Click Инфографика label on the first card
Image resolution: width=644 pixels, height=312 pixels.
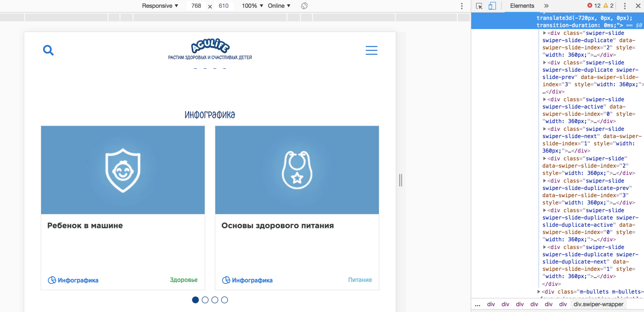[78, 280]
